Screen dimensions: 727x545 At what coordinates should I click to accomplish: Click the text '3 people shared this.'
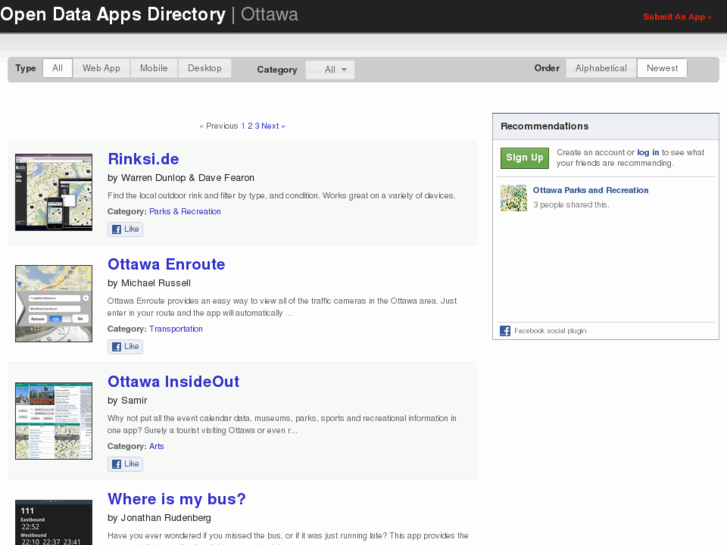click(x=571, y=205)
